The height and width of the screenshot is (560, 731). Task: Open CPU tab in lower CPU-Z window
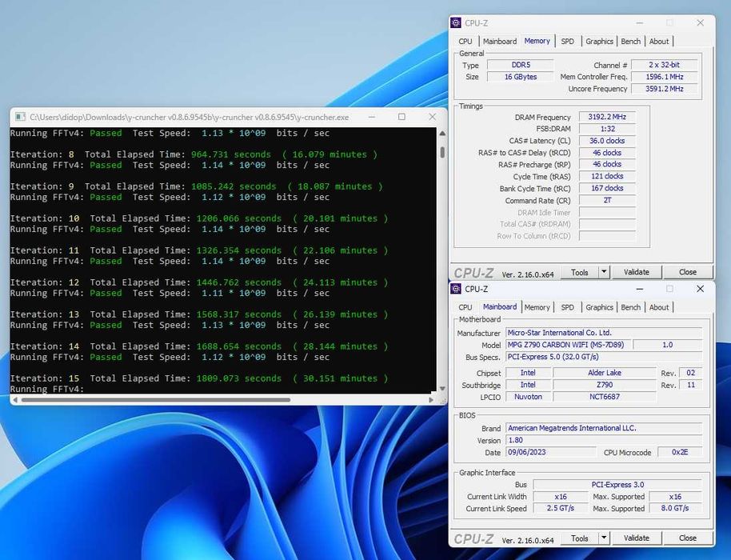465,308
